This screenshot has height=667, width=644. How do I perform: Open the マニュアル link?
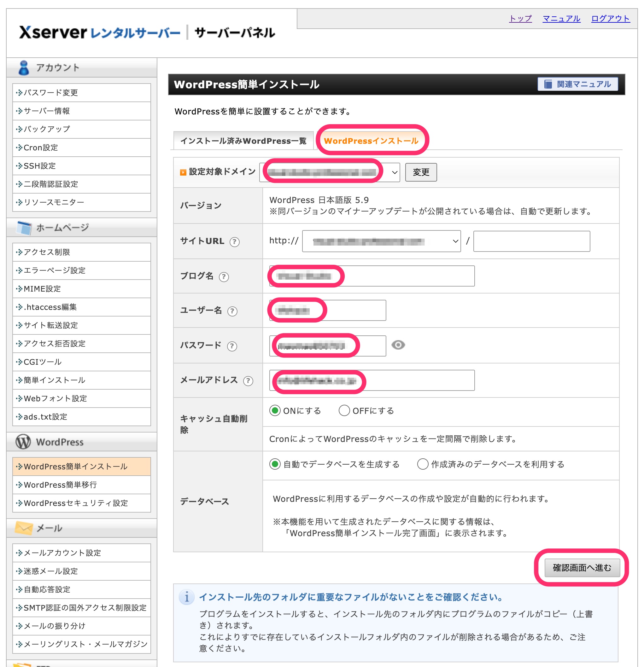click(561, 18)
